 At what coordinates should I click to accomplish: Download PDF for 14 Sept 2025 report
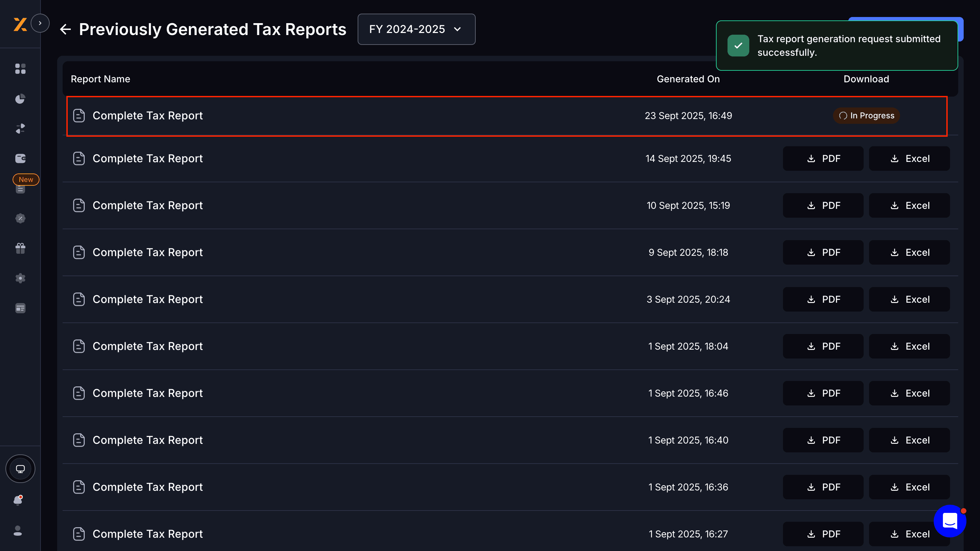[823, 158]
